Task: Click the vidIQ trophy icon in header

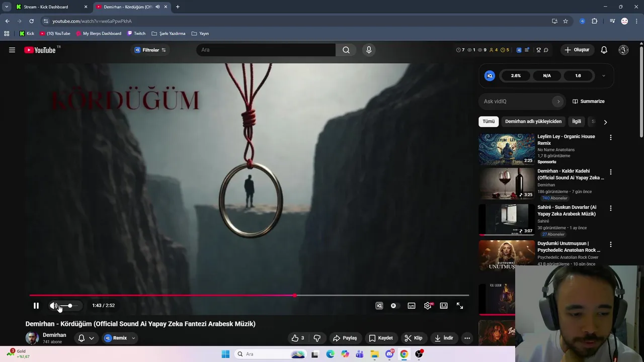Action: (538, 50)
